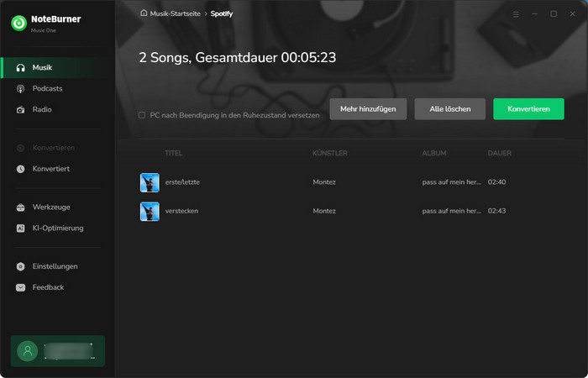Click the Mehr hinzufügen button
The width and height of the screenshot is (588, 378).
[x=368, y=109]
